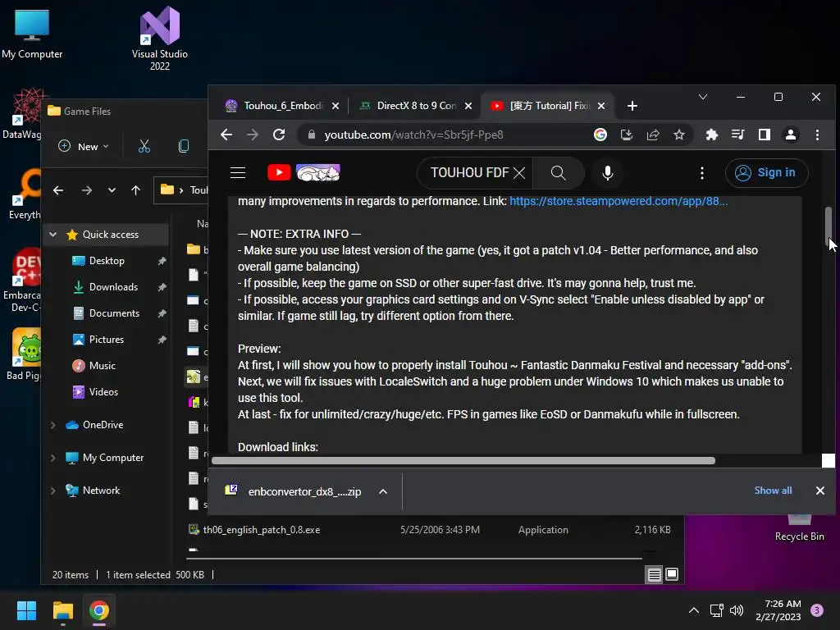The height and width of the screenshot is (630, 840).
Task: Show all downloads
Action: [773, 491]
